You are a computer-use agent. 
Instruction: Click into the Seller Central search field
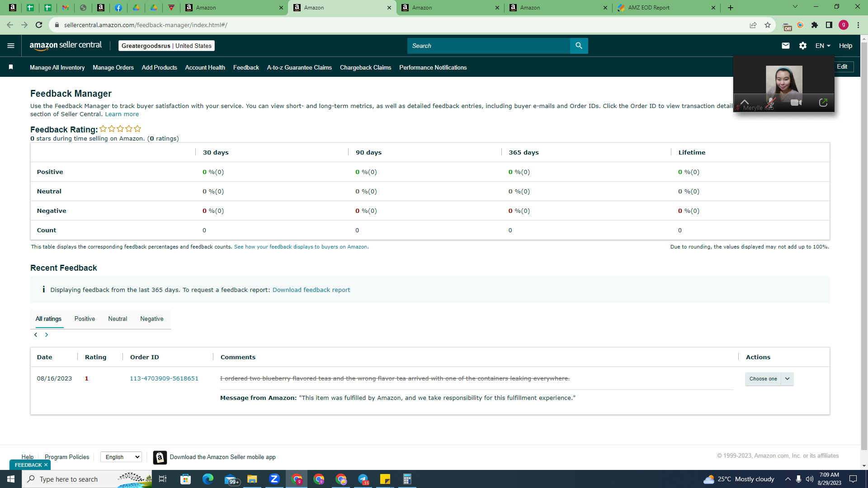(489, 46)
